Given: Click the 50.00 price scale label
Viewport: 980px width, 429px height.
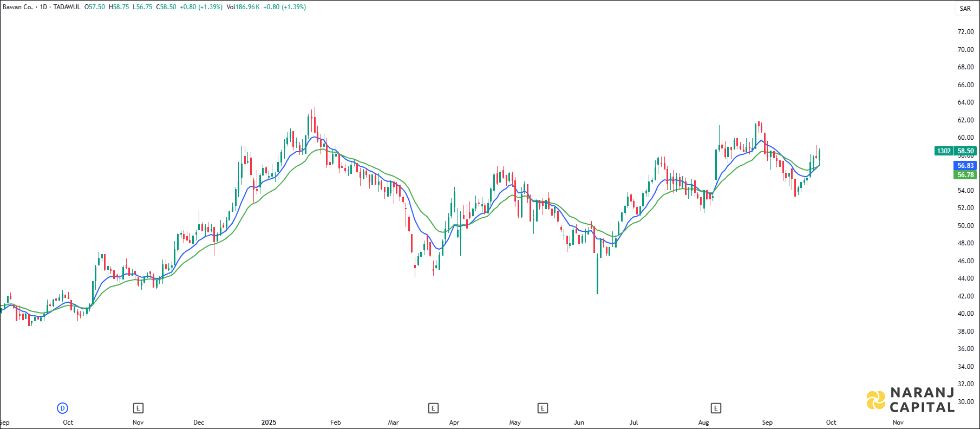Looking at the screenshot, I should point(965,225).
